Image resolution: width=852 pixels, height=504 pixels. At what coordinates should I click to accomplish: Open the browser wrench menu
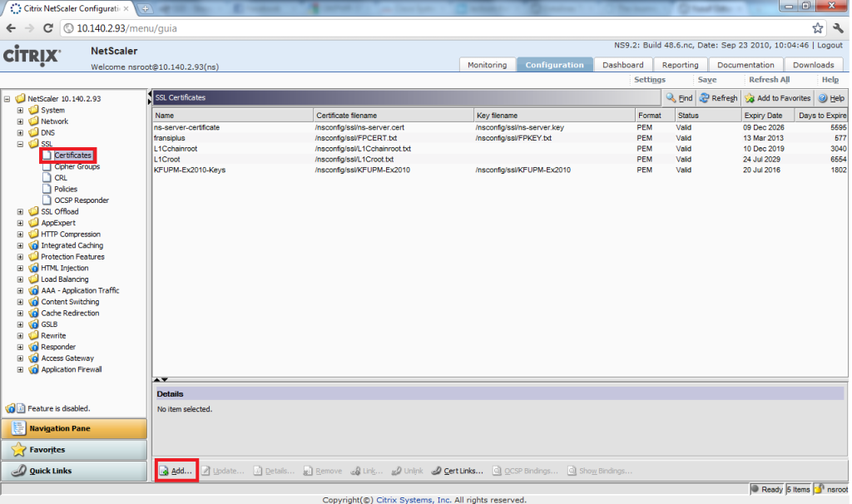point(838,28)
